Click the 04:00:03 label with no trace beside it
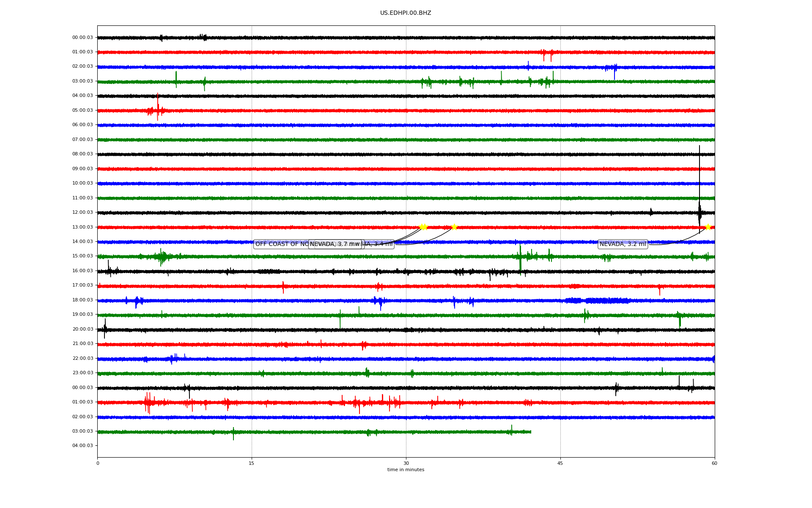The height and width of the screenshot is (508, 812). click(x=82, y=446)
